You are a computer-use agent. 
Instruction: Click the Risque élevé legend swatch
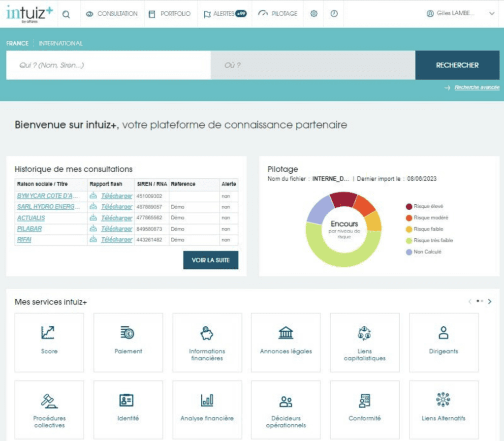[x=409, y=206]
